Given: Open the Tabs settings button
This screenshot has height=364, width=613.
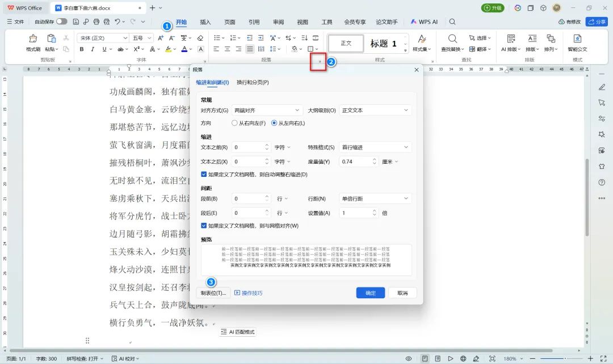Looking at the screenshot, I should click(213, 293).
